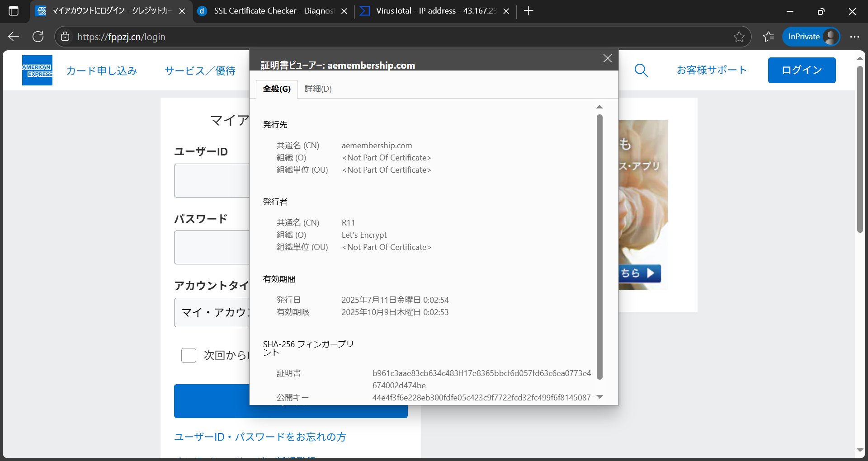Image resolution: width=868 pixels, height=461 pixels.
Task: Click the 有効期限 2025年10月9日 date value
Action: [x=395, y=312]
